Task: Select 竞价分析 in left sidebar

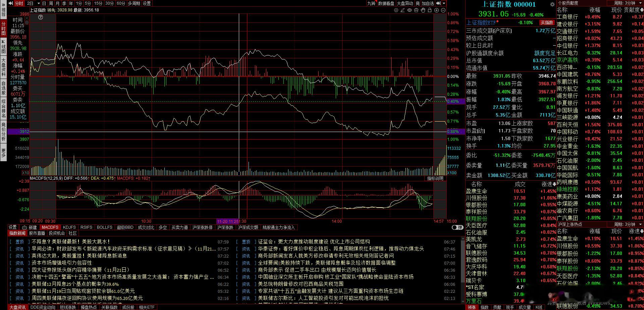Action: 3,132
